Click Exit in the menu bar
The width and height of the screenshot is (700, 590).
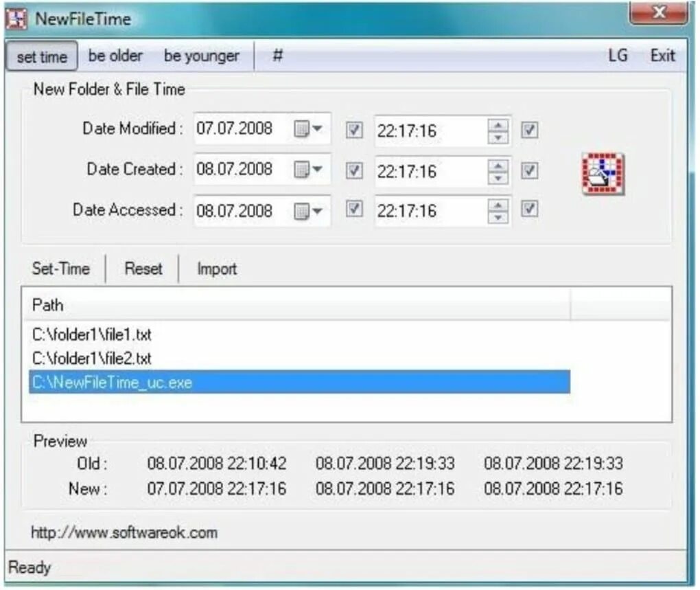662,56
